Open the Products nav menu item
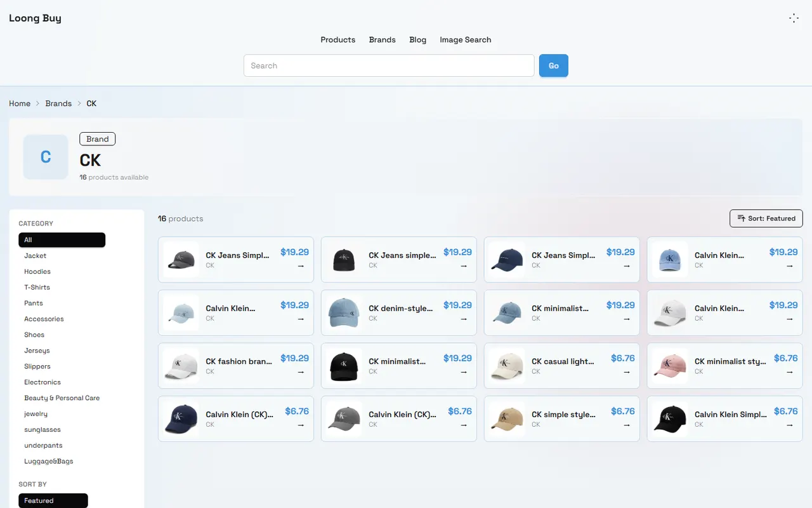Image resolution: width=812 pixels, height=508 pixels. 337,39
